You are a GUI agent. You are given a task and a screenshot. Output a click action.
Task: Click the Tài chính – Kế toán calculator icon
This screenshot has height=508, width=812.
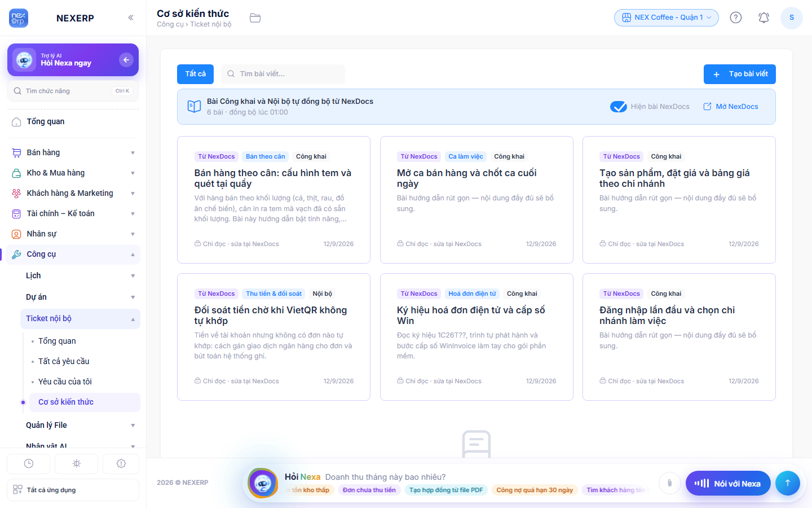click(x=16, y=214)
